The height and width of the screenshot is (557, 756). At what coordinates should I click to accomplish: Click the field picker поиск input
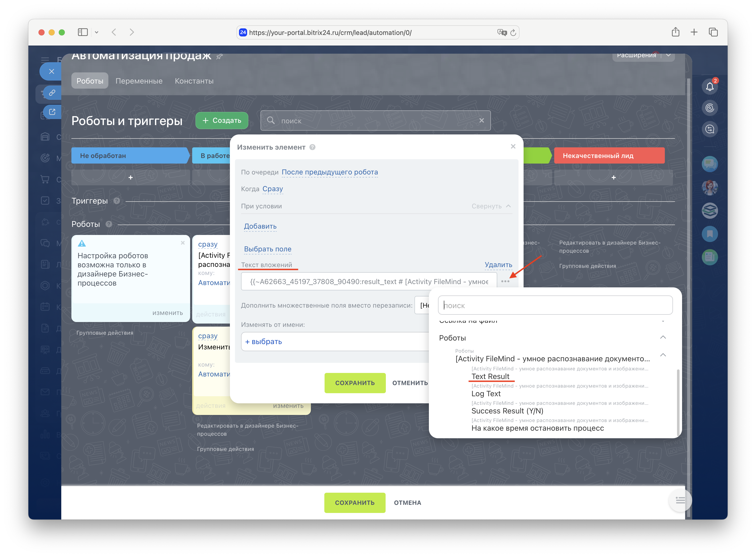point(555,306)
